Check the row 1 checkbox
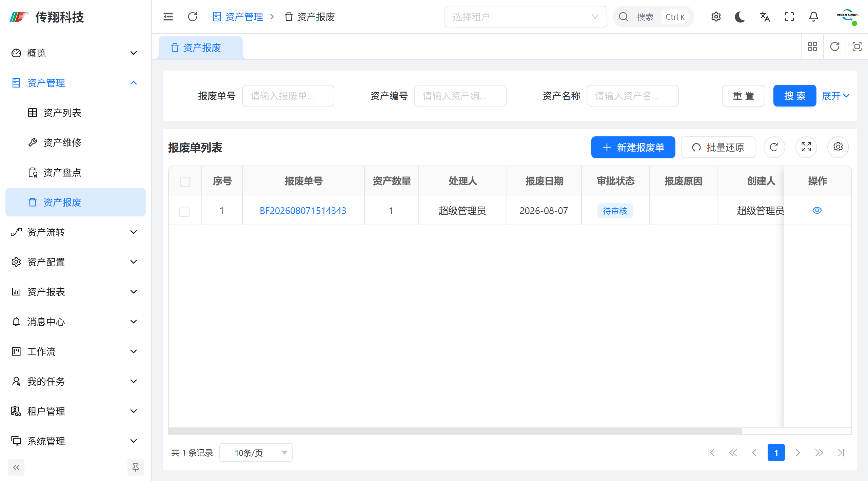 (184, 211)
